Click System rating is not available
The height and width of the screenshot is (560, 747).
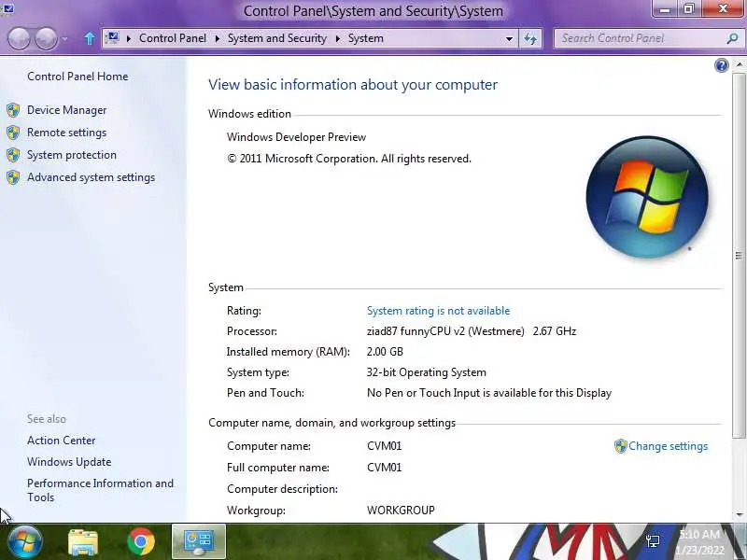(x=438, y=311)
